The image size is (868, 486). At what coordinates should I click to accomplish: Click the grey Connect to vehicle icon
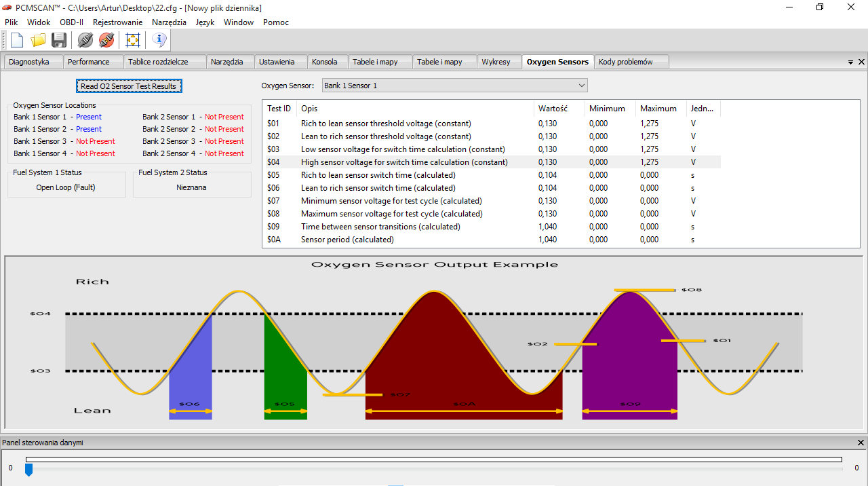(x=85, y=41)
